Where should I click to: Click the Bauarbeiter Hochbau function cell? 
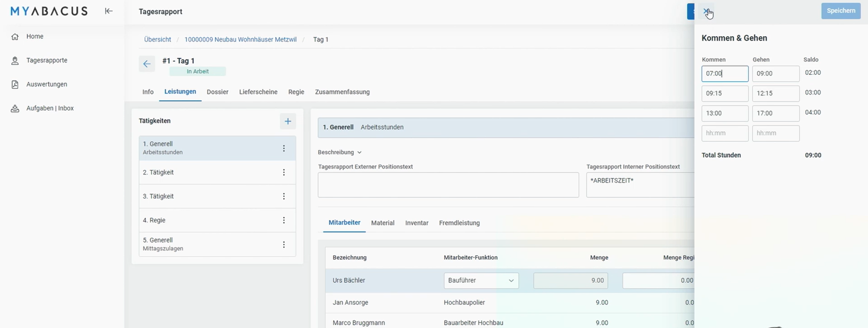[x=473, y=323]
